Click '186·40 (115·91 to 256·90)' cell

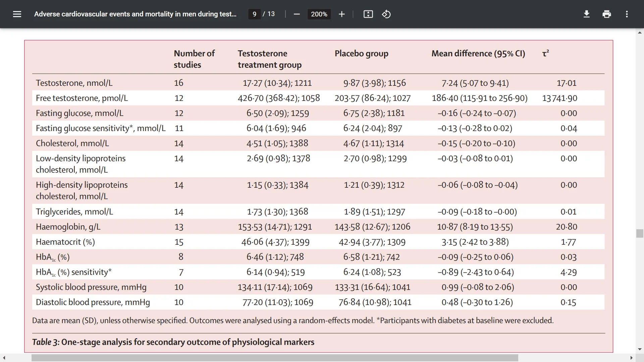click(480, 98)
